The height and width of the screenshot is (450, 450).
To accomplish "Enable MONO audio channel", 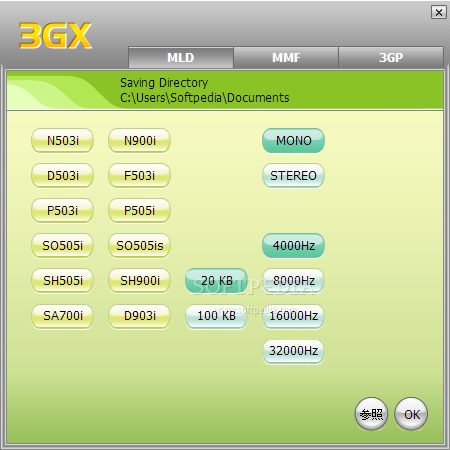I will click(293, 140).
